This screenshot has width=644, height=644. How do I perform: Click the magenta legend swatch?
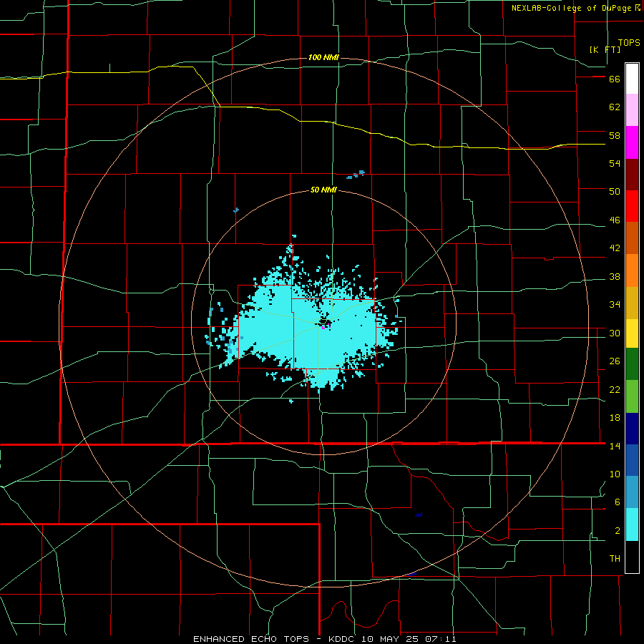(x=632, y=142)
